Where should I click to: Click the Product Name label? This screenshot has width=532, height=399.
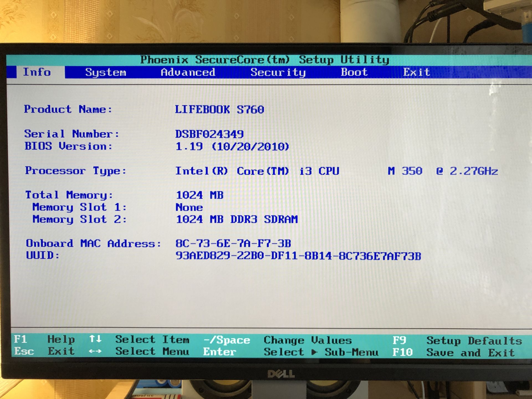[x=68, y=109]
